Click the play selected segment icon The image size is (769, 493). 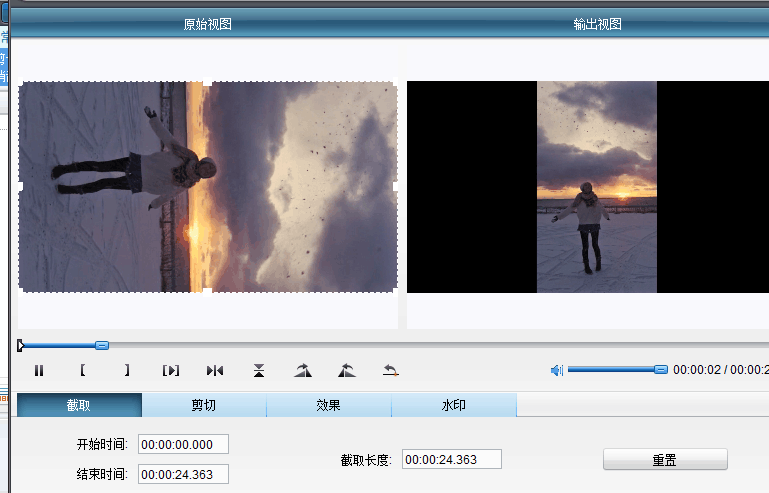click(171, 370)
